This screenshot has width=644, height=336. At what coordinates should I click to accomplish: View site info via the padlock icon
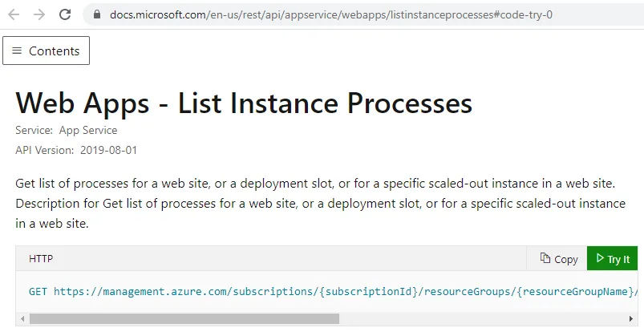[97, 14]
